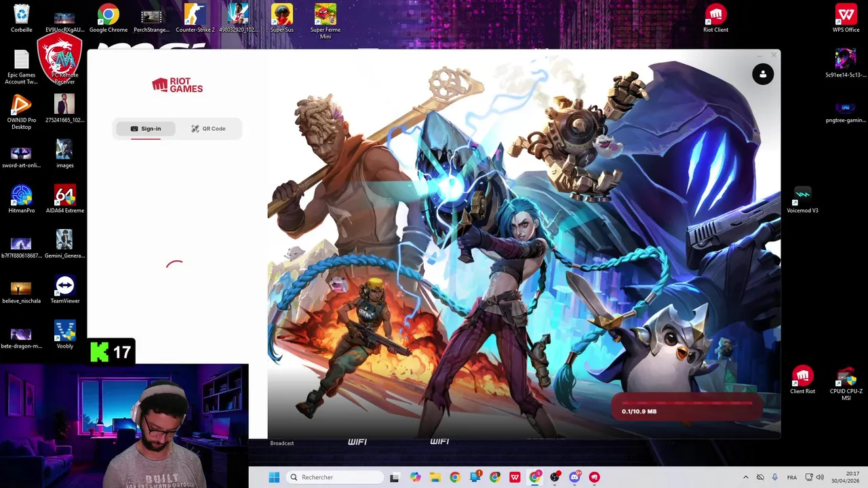
Task: Open the account profile icon in Riot client
Action: pyautogui.click(x=763, y=75)
